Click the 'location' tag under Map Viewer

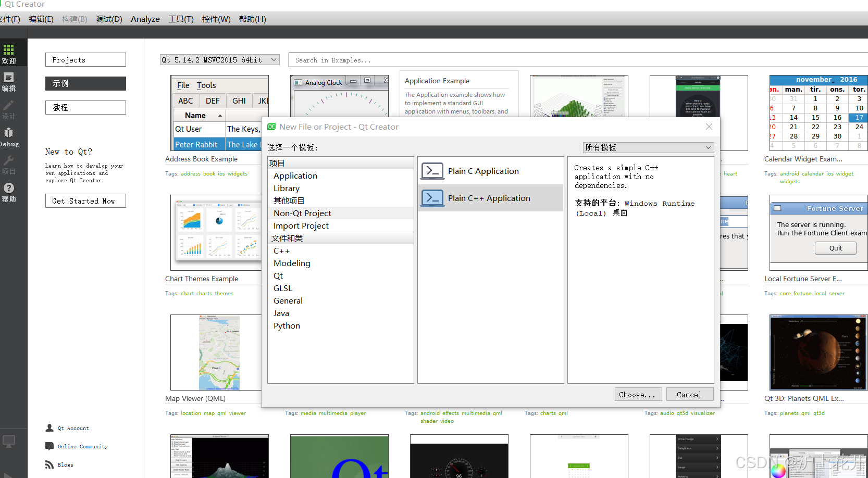point(191,413)
